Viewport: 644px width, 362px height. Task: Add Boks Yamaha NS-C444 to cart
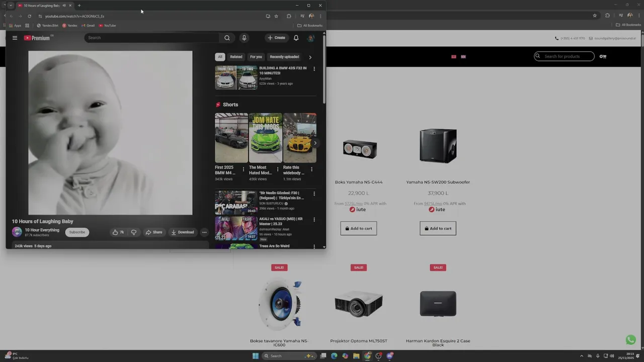coord(359,228)
